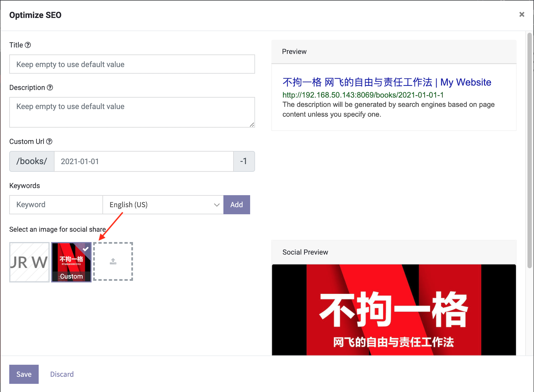534x392 pixels.
Task: Open the English (US) language dropdown
Action: (163, 205)
